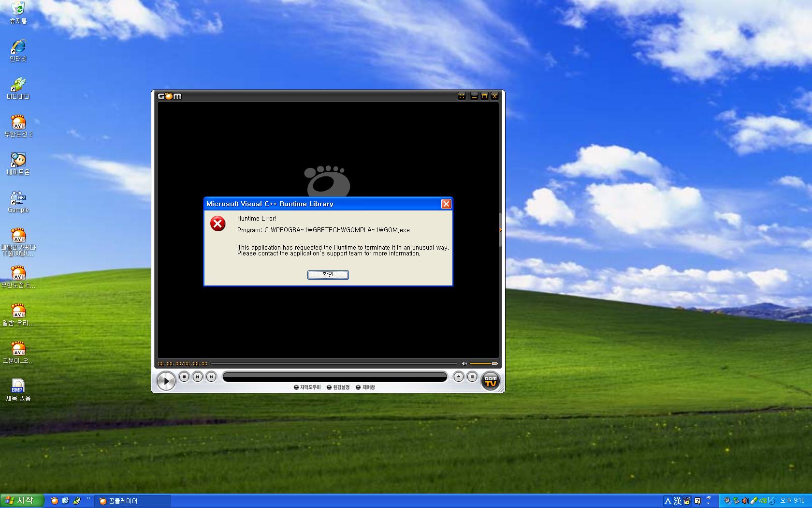Select the 제목 없음 BMP file
Image resolution: width=812 pixels, height=508 pixels.
point(18,390)
